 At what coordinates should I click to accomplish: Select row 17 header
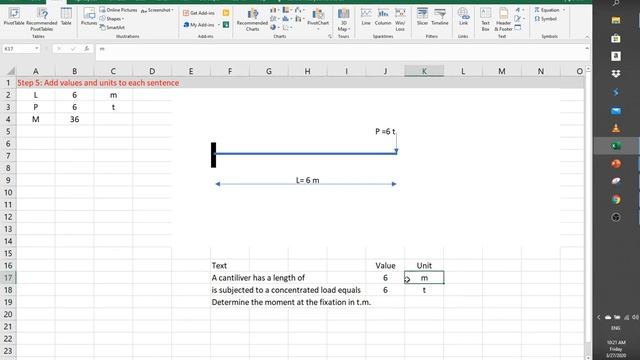8,278
